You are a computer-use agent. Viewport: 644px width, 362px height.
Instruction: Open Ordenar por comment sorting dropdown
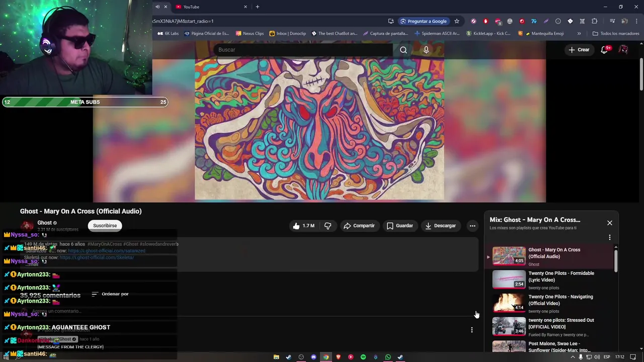110,294
